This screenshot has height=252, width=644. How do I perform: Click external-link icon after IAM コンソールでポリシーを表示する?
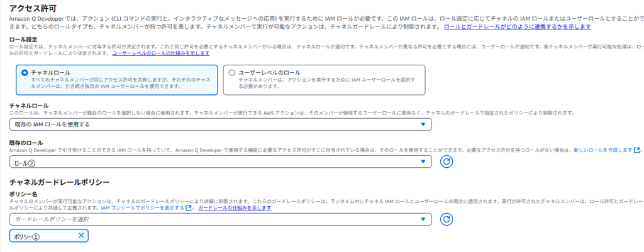(189, 208)
